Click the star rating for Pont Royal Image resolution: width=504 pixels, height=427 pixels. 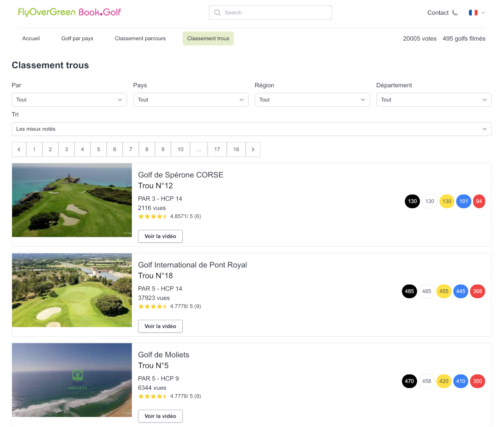tap(153, 306)
